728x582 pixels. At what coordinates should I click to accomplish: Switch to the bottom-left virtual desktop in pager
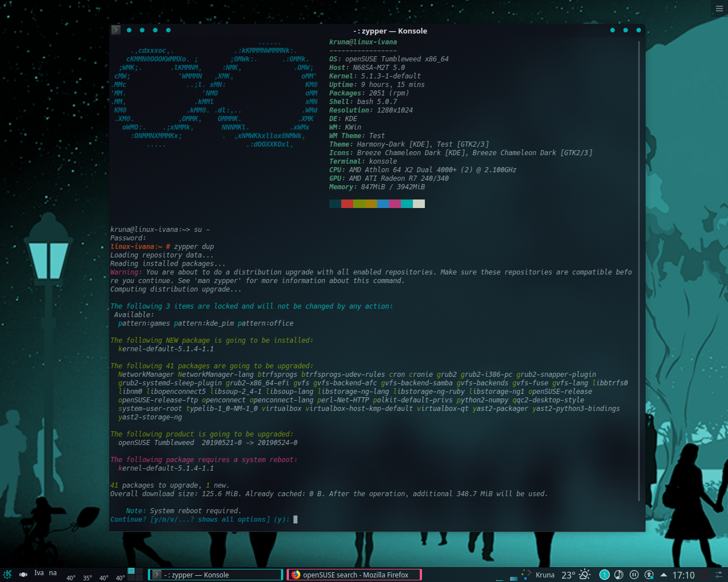[131, 577]
